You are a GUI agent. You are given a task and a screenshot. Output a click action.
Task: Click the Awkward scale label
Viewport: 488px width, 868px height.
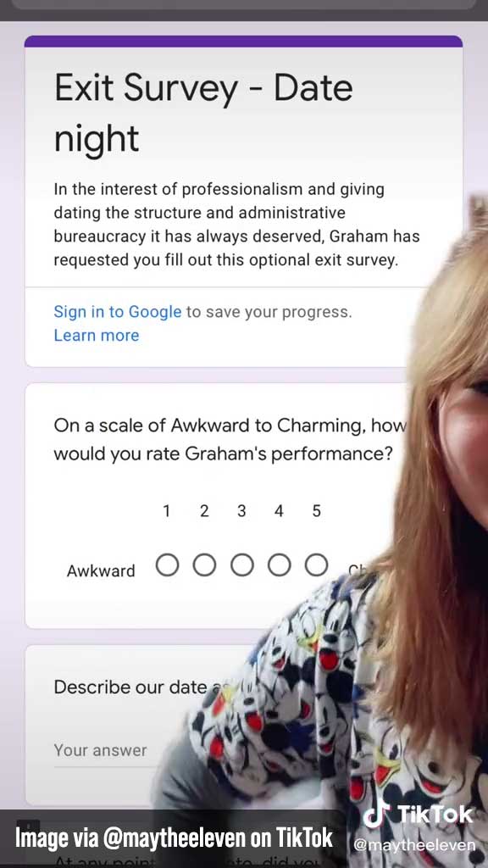click(x=101, y=570)
